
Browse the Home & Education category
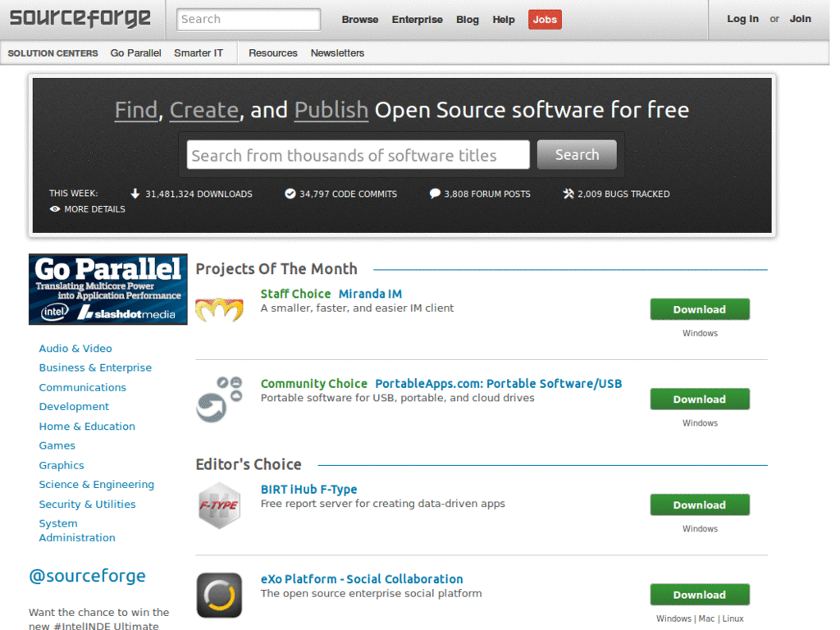point(87,427)
